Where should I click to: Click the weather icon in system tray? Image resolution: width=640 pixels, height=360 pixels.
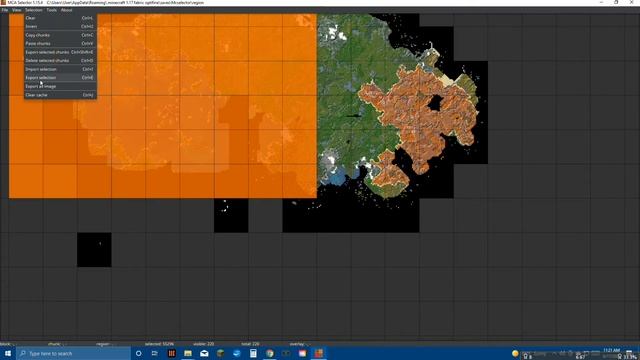(x=515, y=353)
